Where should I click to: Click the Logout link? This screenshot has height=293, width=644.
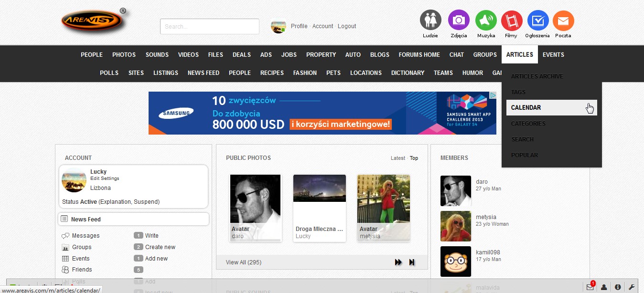[347, 26]
